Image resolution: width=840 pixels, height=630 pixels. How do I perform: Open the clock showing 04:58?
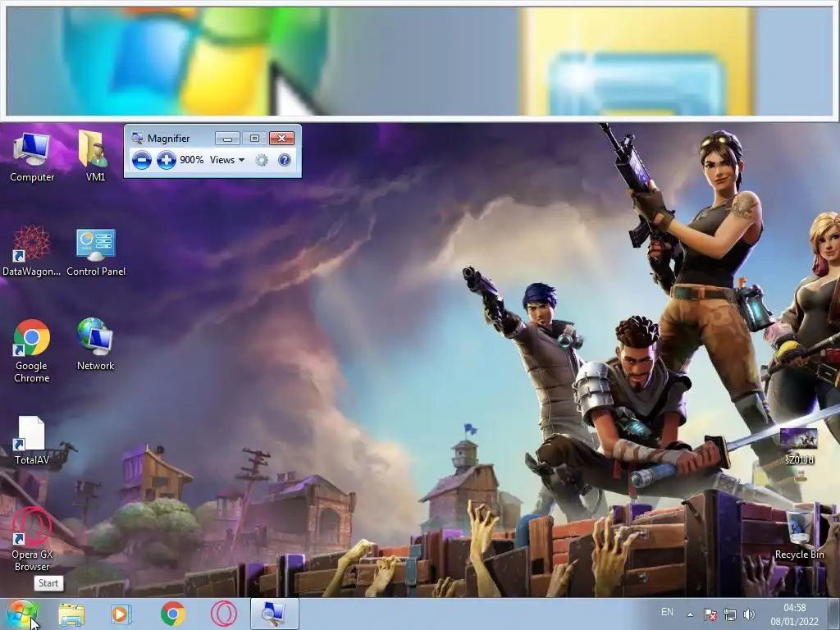[x=794, y=614]
